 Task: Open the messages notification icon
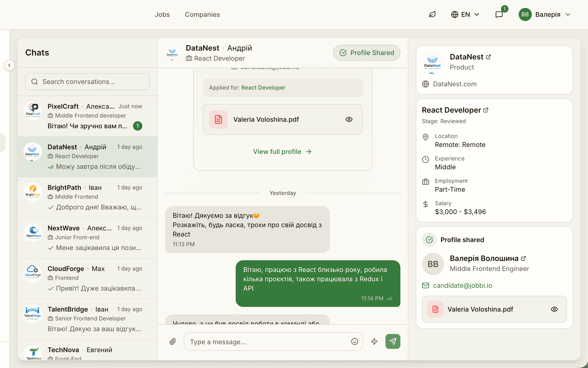click(x=499, y=14)
